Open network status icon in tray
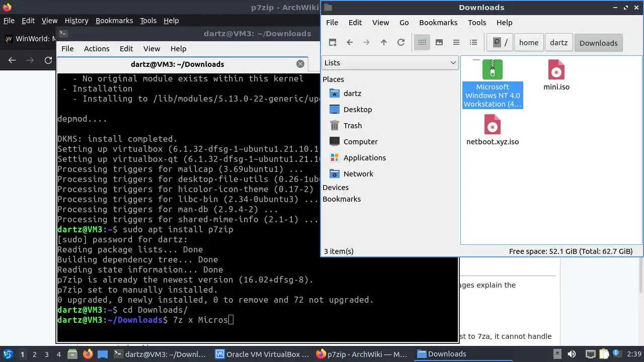 [591, 354]
